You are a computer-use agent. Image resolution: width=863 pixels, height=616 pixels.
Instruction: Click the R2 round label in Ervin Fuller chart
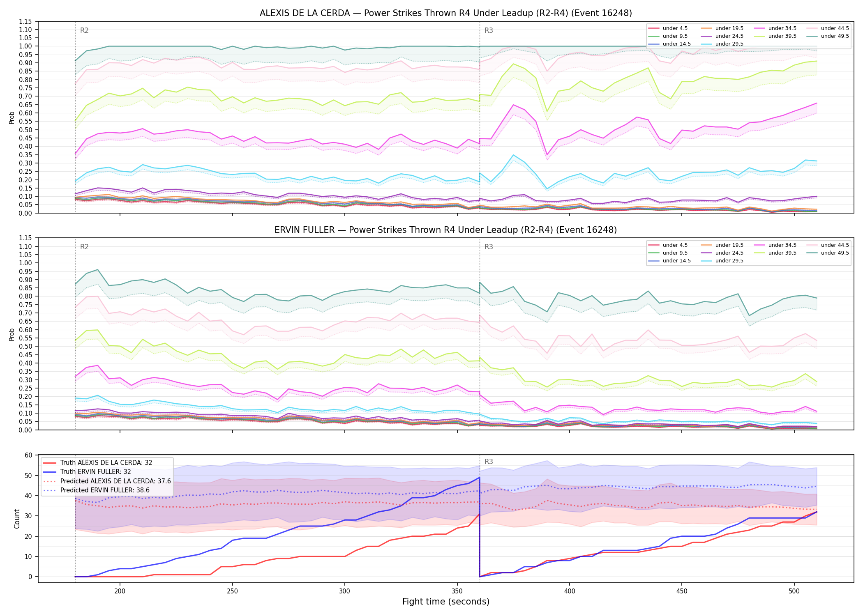[84, 247]
